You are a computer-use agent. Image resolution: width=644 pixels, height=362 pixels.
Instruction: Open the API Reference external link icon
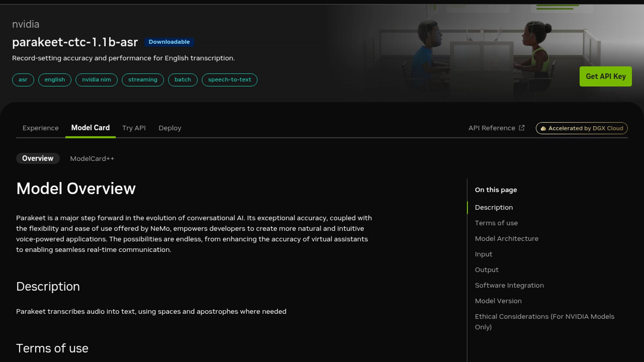click(522, 128)
